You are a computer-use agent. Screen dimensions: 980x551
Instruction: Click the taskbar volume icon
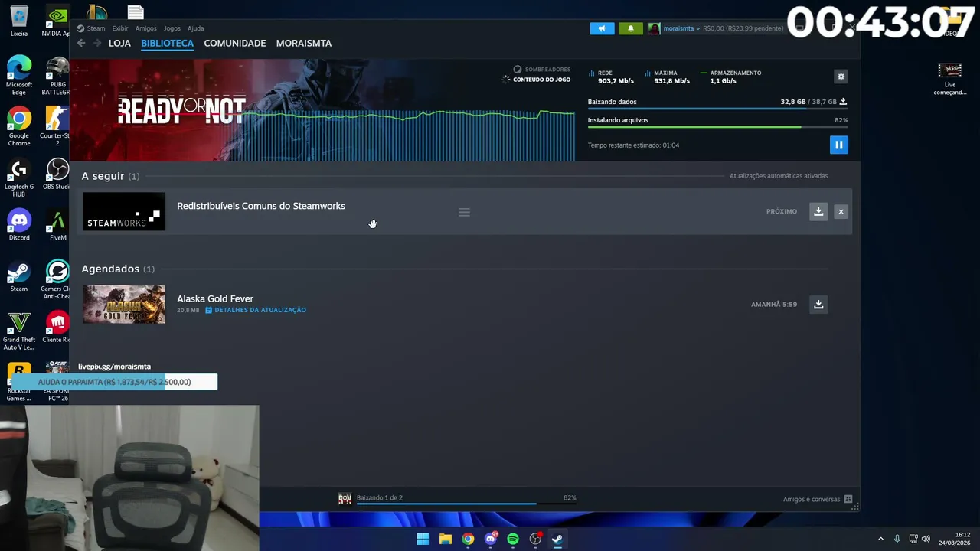[x=926, y=539]
